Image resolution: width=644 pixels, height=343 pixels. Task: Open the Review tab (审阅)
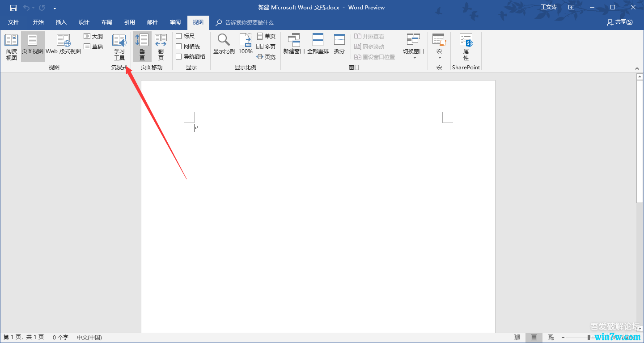click(x=175, y=22)
